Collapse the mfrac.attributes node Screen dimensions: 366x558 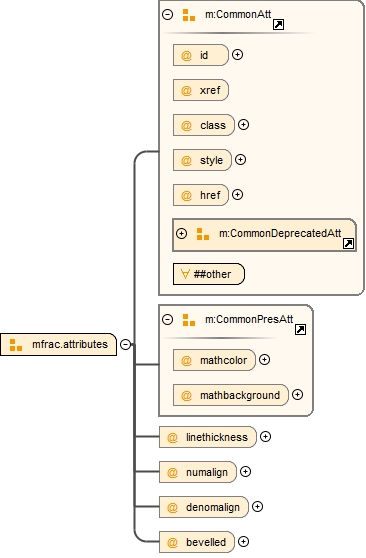pyautogui.click(x=125, y=344)
